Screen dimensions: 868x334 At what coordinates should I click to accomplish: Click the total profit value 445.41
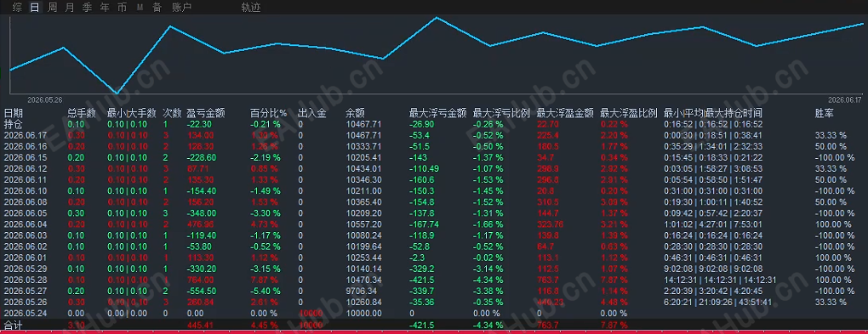tap(200, 325)
